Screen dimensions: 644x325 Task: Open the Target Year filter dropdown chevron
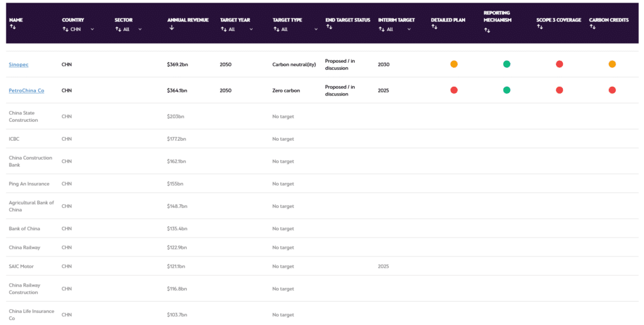[x=251, y=29]
